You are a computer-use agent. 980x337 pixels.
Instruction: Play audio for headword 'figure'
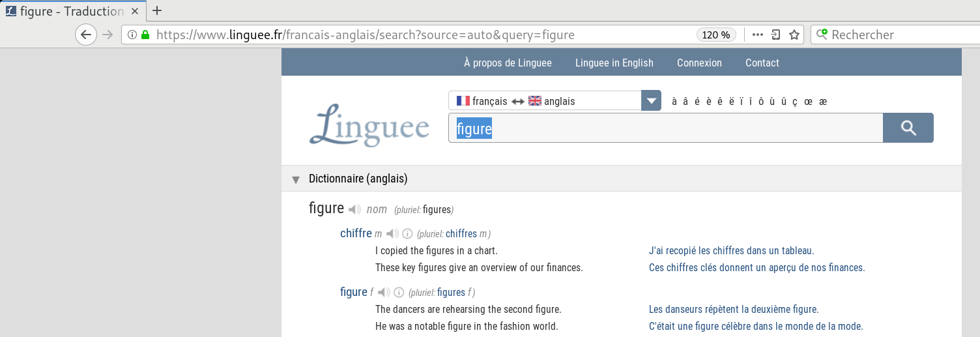[354, 209]
